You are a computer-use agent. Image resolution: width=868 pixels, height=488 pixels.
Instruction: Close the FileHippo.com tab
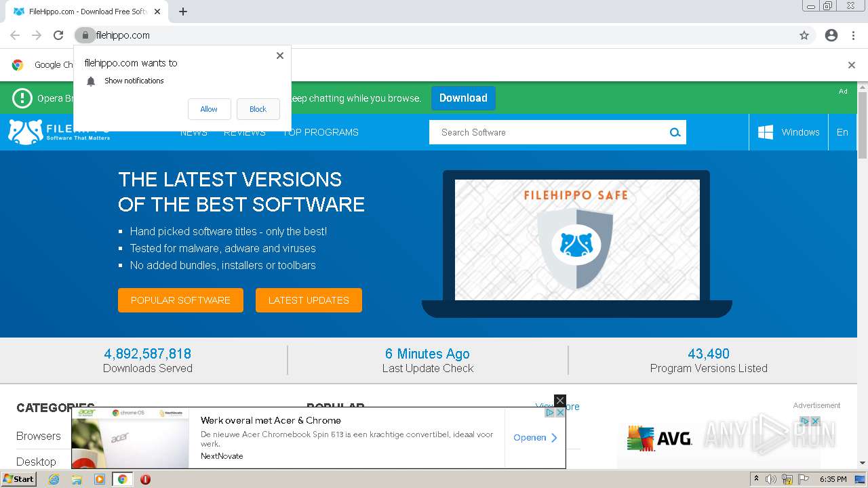(x=158, y=12)
